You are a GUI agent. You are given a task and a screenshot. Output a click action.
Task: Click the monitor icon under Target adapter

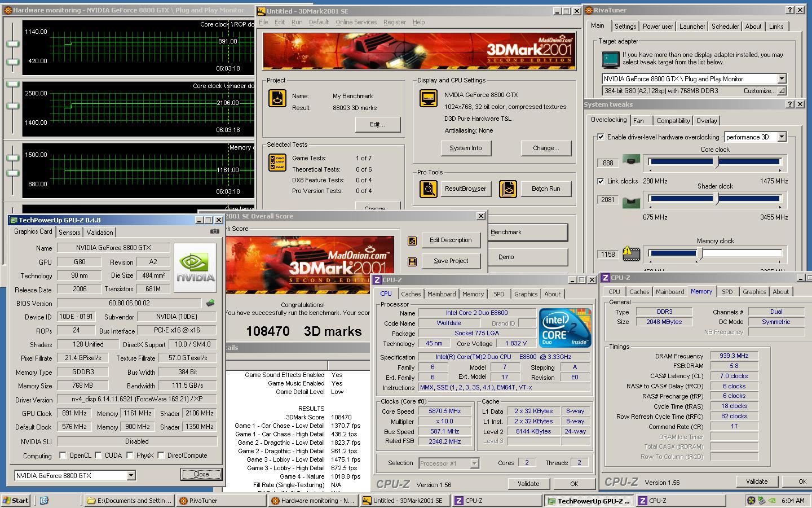tap(610, 59)
